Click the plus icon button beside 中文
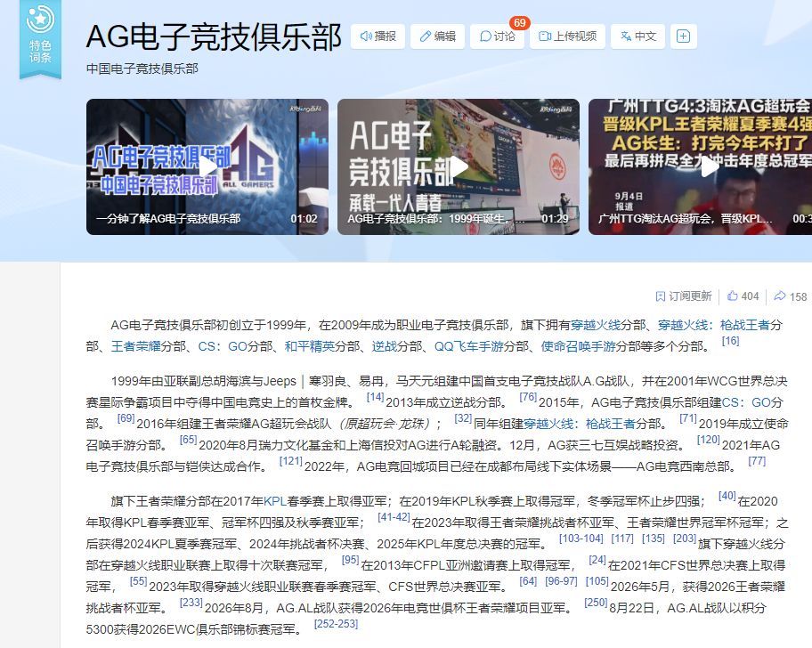 point(684,36)
